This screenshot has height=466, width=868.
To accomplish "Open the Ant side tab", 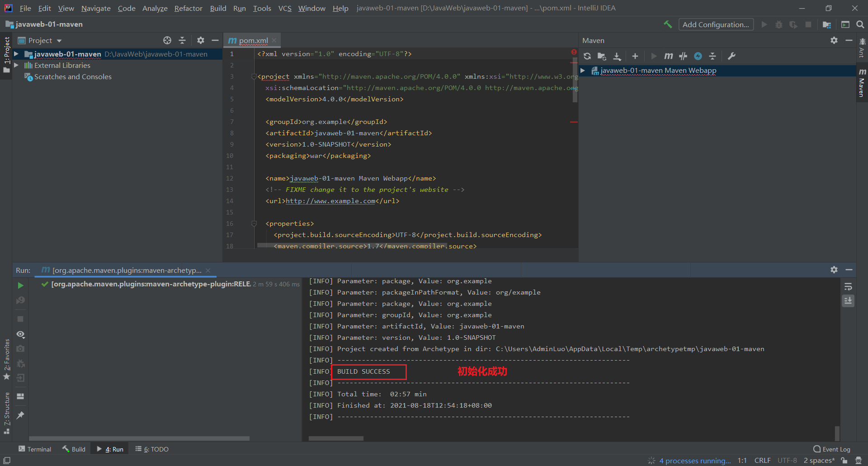I will [862, 48].
